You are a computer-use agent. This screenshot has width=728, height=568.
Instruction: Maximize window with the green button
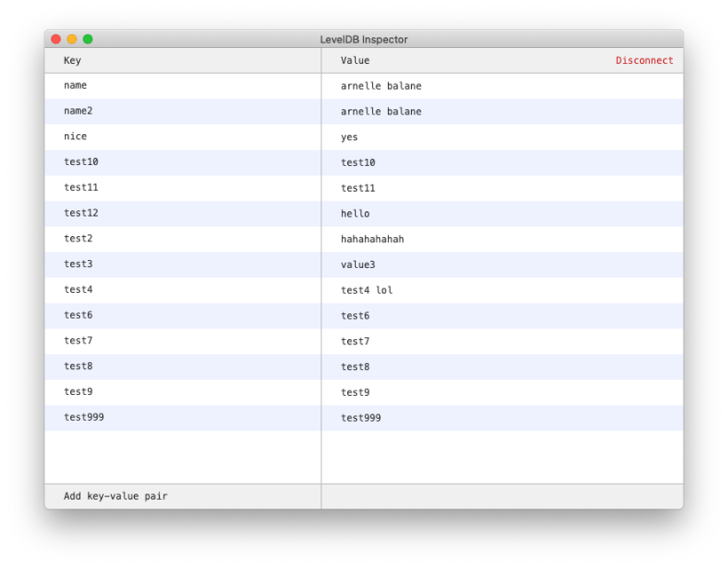pos(88,39)
